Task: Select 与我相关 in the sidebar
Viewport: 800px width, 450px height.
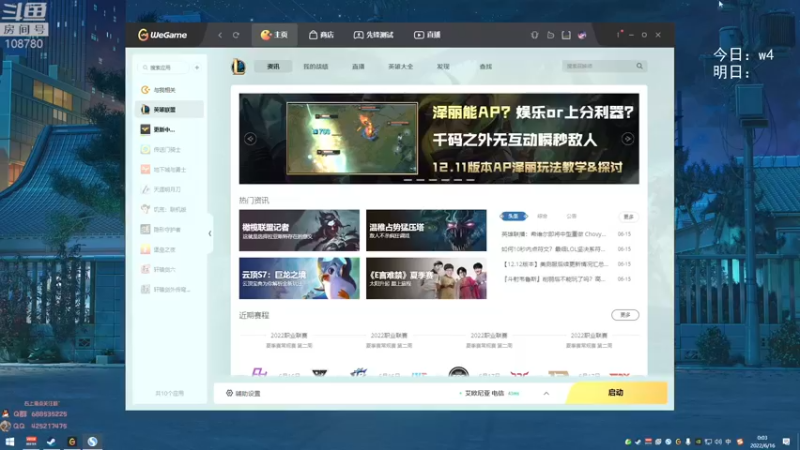Action: coord(169,90)
